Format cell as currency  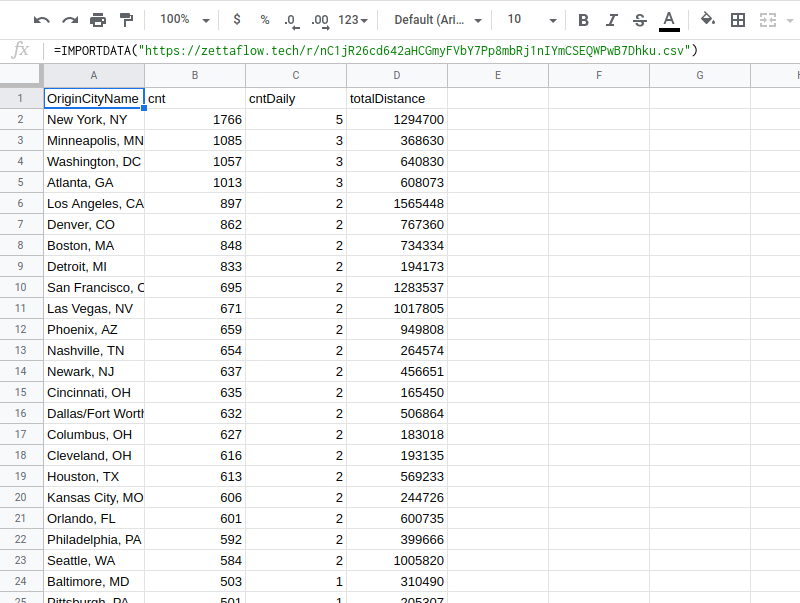235,19
